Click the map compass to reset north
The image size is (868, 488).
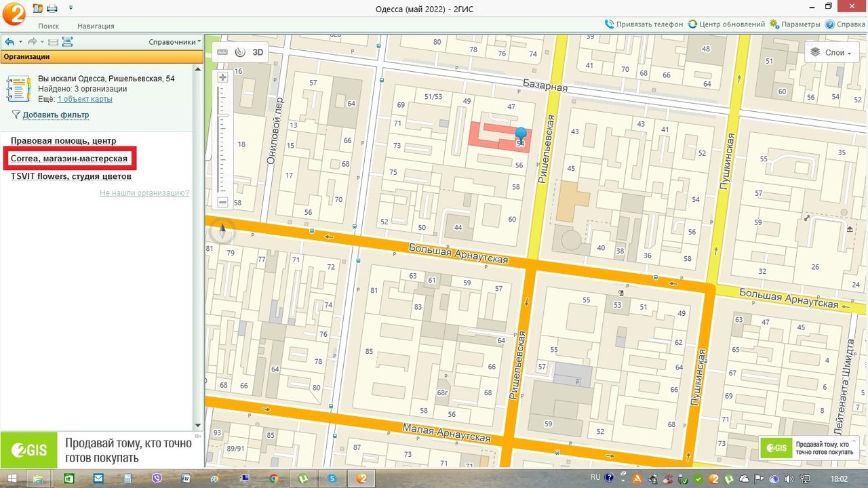(x=222, y=232)
